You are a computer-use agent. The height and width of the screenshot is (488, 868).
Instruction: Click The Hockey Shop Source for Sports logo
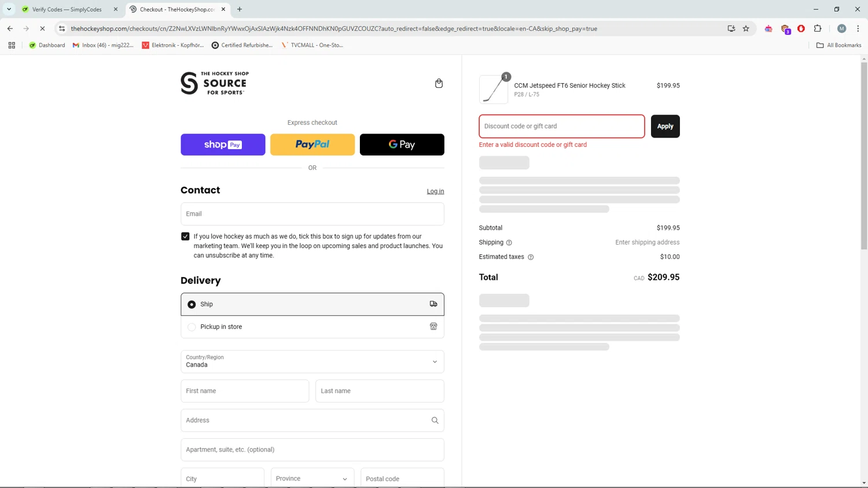[215, 83]
